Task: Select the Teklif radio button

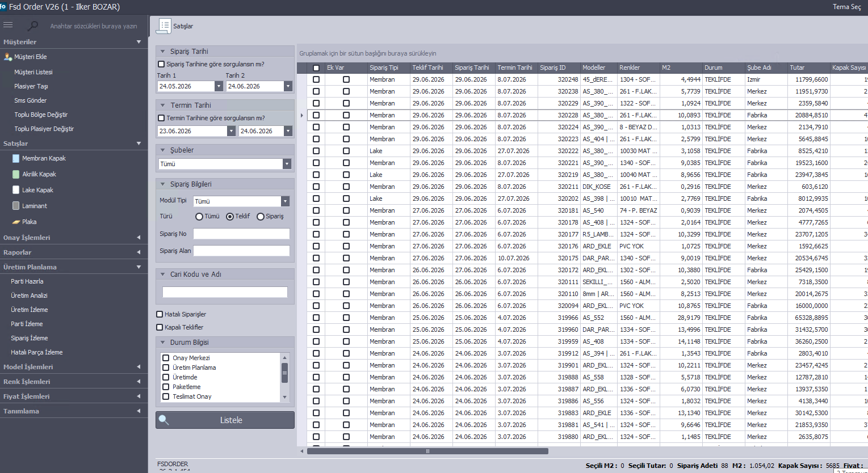Action: click(x=230, y=217)
